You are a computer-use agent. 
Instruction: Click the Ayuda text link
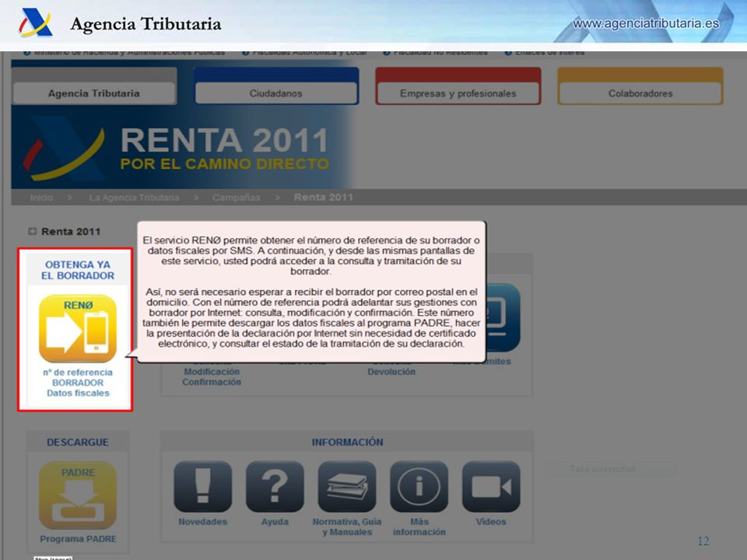click(275, 522)
